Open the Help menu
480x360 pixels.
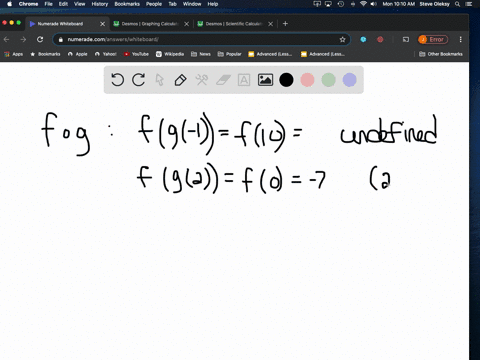pos(213,4)
